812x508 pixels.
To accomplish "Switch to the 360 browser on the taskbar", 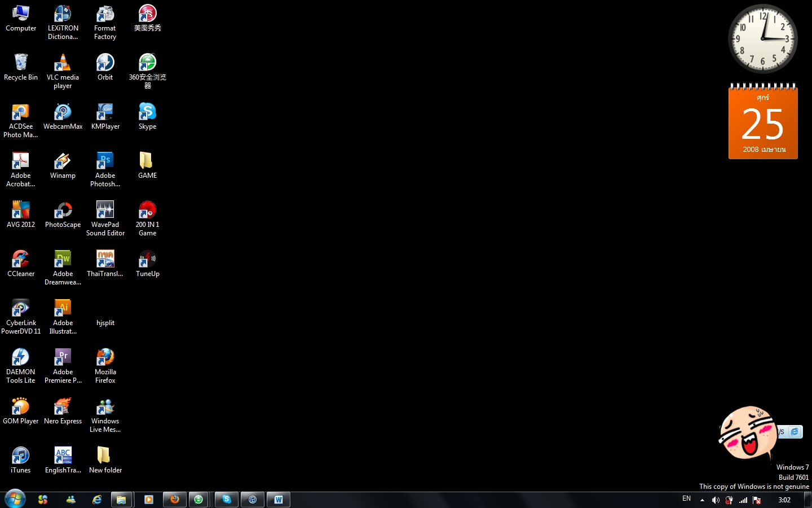I will coord(198,500).
